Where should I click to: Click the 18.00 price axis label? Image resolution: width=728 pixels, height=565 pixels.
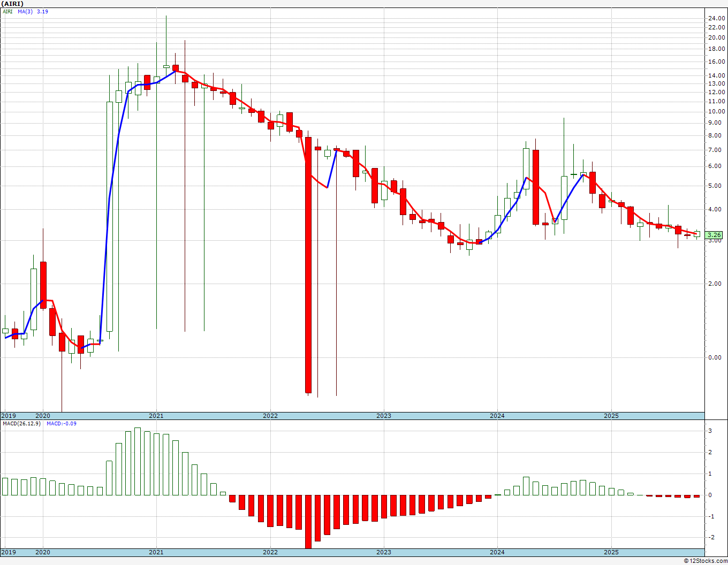click(716, 49)
